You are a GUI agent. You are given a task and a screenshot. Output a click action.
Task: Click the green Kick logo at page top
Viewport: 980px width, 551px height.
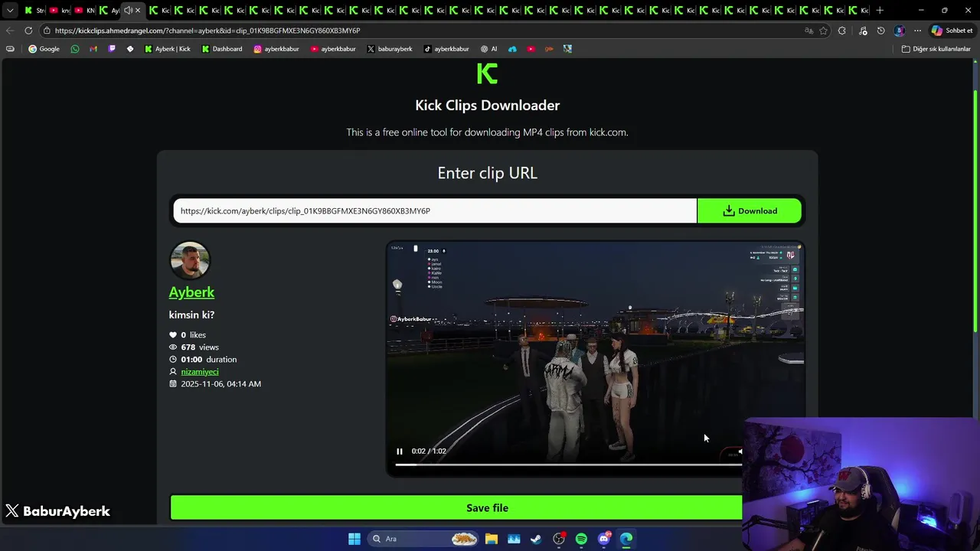click(487, 73)
